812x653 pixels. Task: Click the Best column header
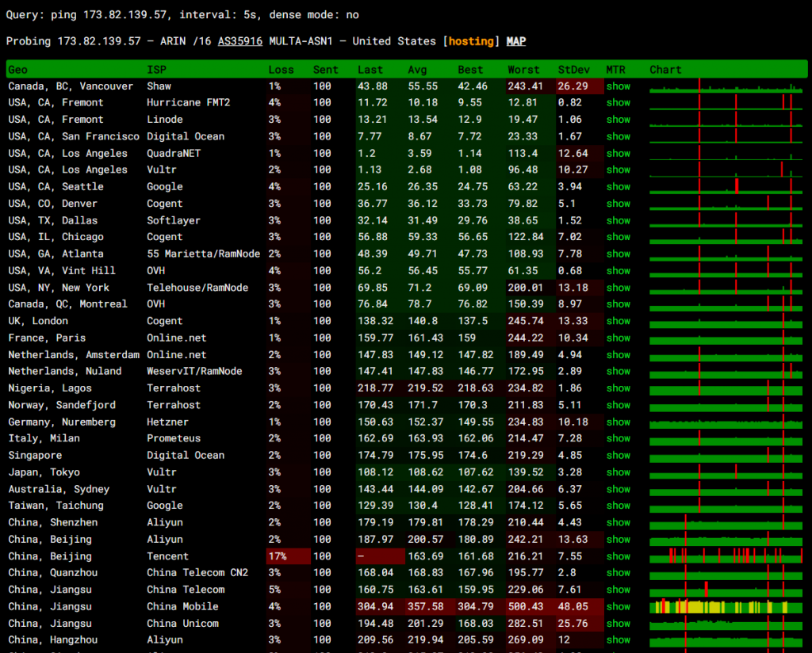(x=469, y=70)
